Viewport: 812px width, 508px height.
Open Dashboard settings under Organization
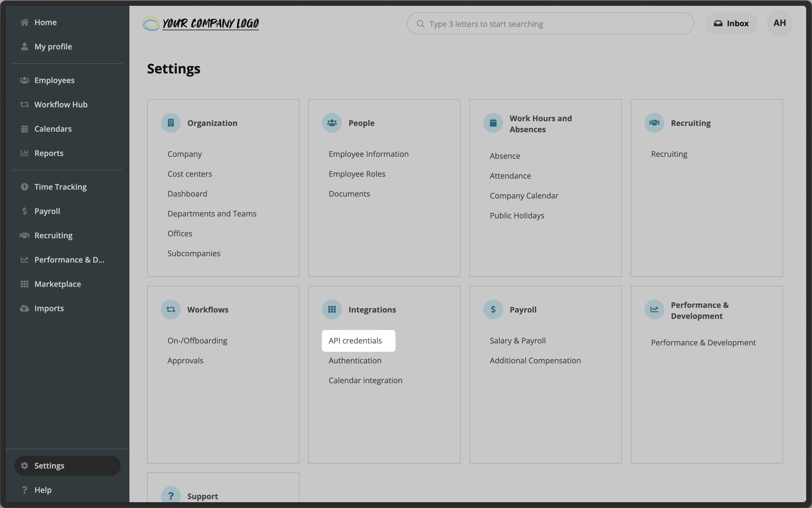tap(187, 194)
